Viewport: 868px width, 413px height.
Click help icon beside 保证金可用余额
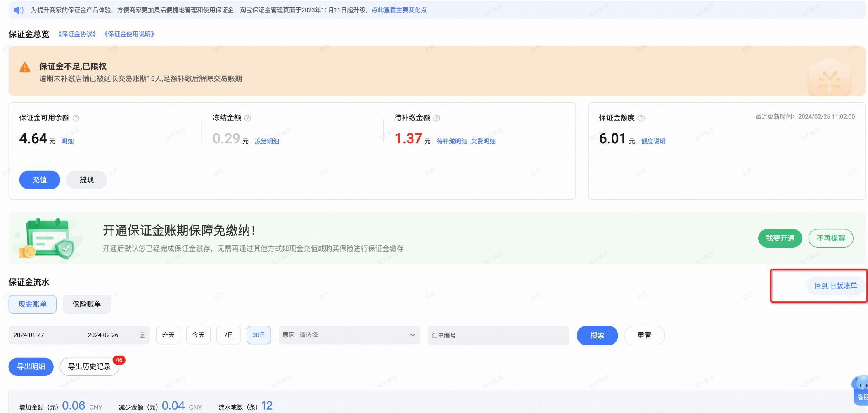coord(76,118)
